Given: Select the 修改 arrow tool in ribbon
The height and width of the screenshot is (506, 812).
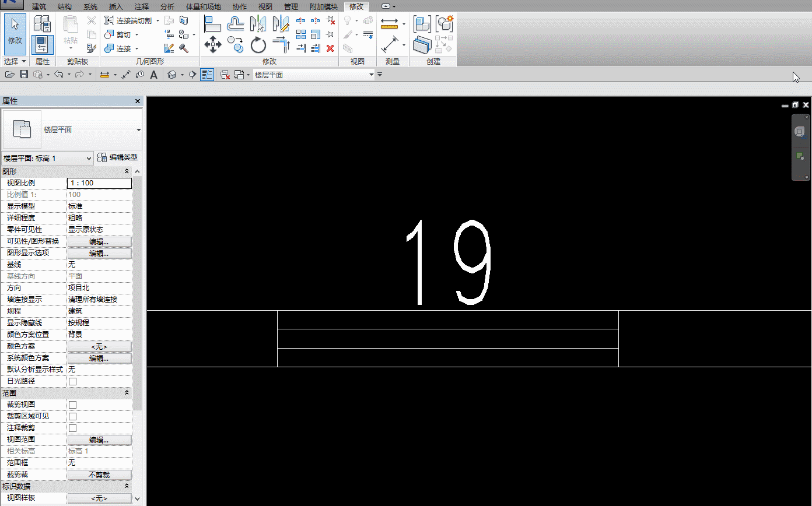Looking at the screenshot, I should pyautogui.click(x=15, y=34).
